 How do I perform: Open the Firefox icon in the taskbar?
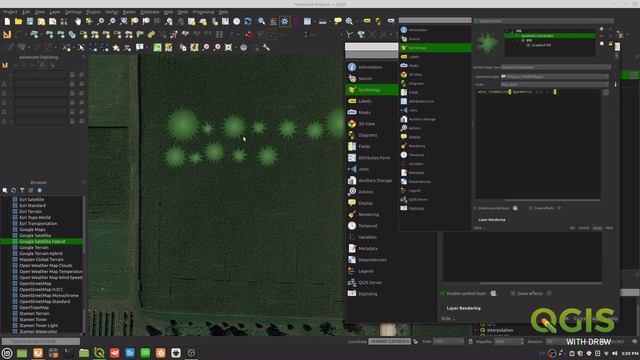tap(38, 353)
